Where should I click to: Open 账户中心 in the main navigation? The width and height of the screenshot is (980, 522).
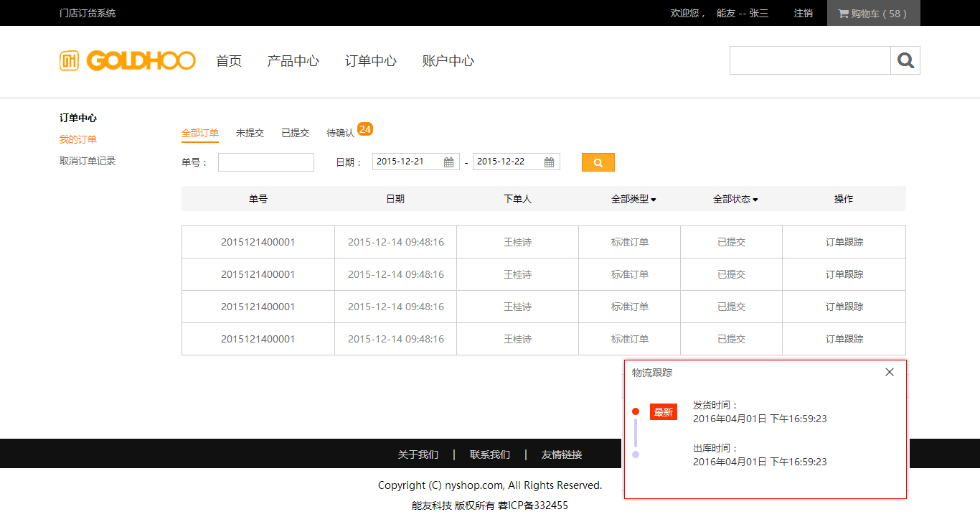[448, 61]
